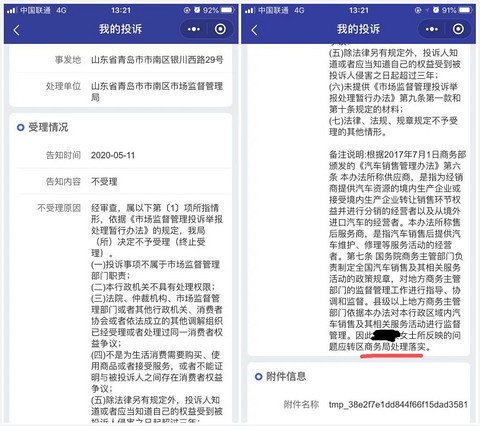This screenshot has height=426, width=480.
Task: Tap the 我的投诉 title on right screen
Action: click(358, 29)
